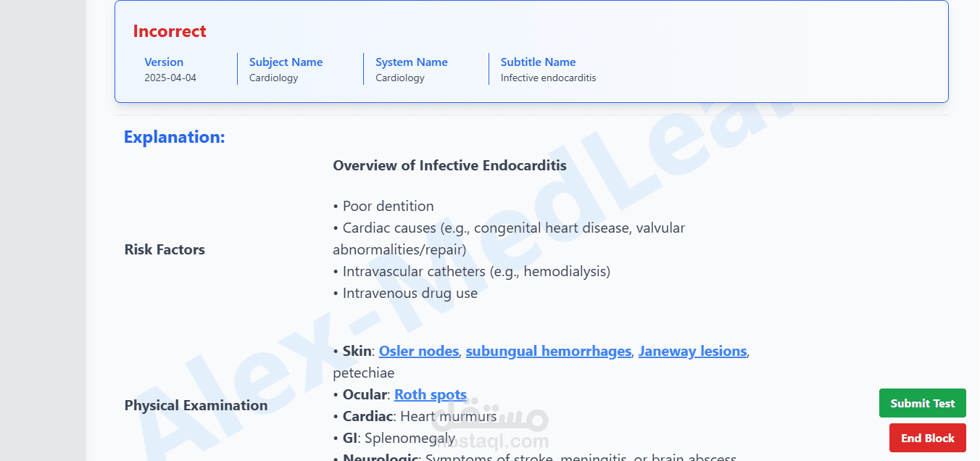
Task: Open the Roth spots link
Action: tap(431, 394)
